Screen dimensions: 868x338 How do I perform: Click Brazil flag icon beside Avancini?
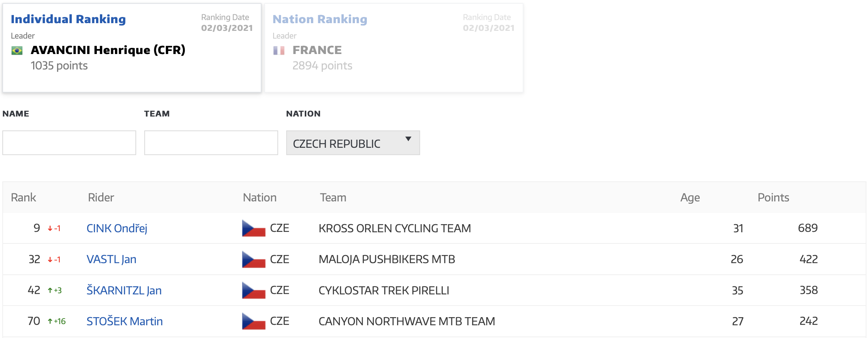pyautogui.click(x=17, y=51)
